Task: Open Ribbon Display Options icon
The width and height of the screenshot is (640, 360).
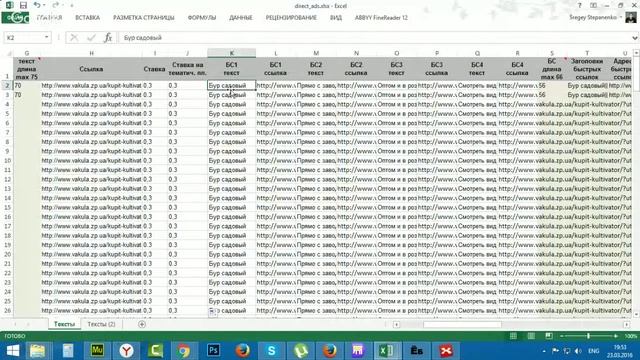Action: 593,5
